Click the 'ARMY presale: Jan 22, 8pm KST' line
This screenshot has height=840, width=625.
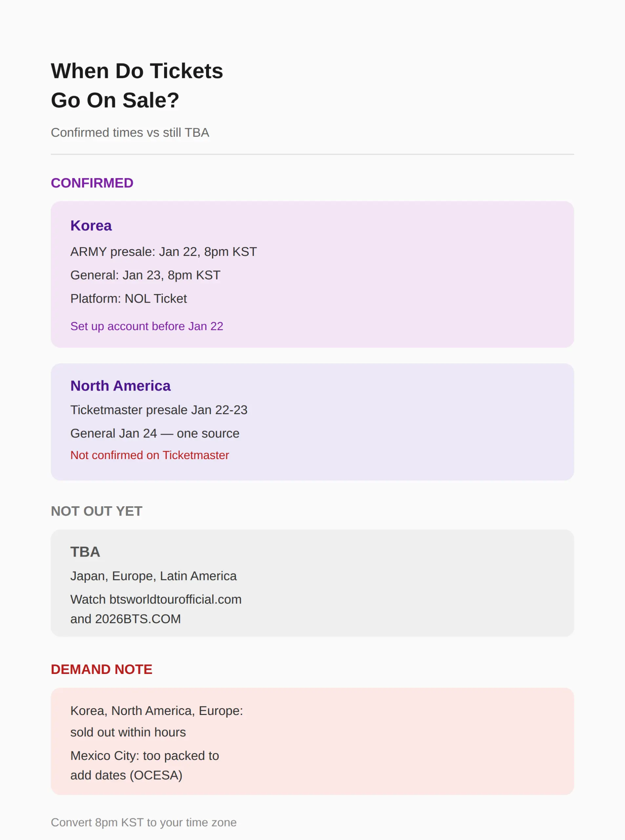pyautogui.click(x=163, y=252)
